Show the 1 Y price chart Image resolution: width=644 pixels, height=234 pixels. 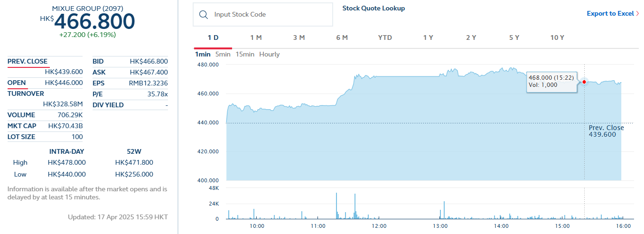coord(428,37)
